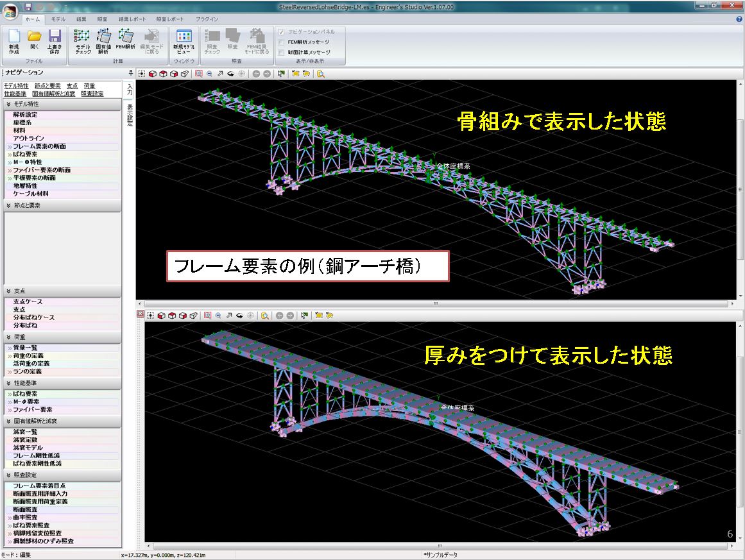
Task: Open the ES application menu orb
Action: [10, 12]
